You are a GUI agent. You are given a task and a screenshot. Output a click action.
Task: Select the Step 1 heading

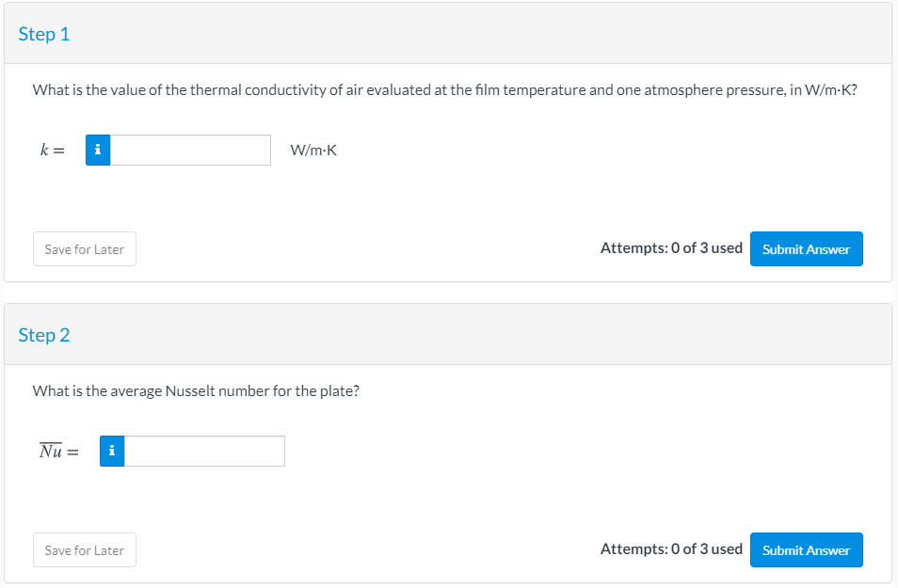coord(44,34)
